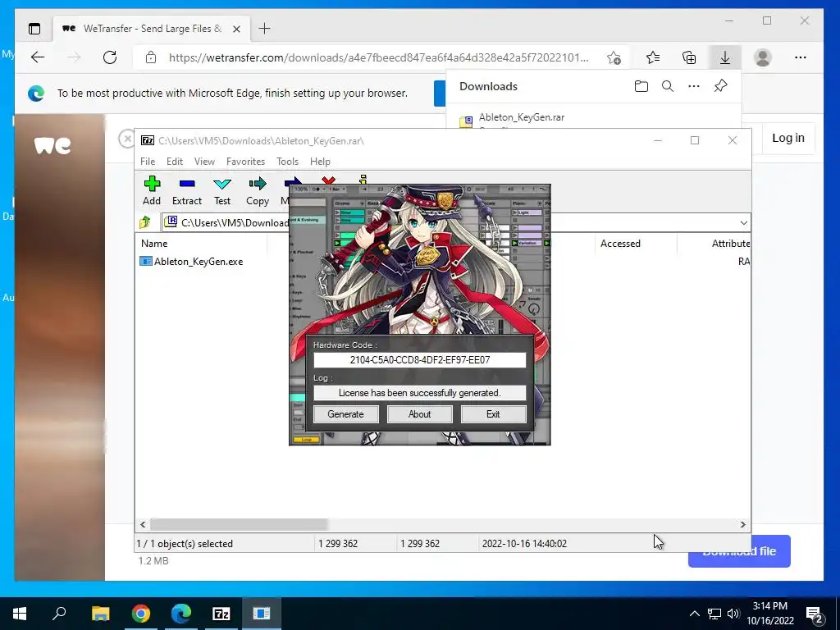Open Collections in Edge
Screen dimensions: 840x630
point(689,57)
